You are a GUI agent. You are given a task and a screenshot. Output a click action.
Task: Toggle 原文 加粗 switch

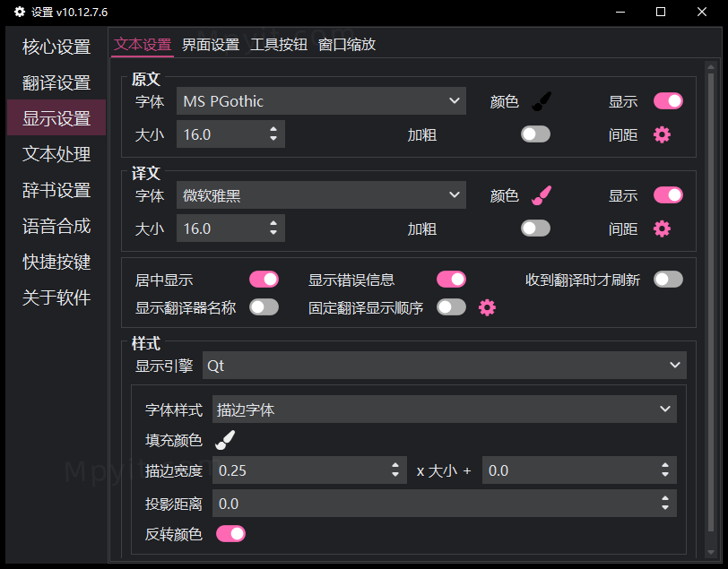click(535, 134)
